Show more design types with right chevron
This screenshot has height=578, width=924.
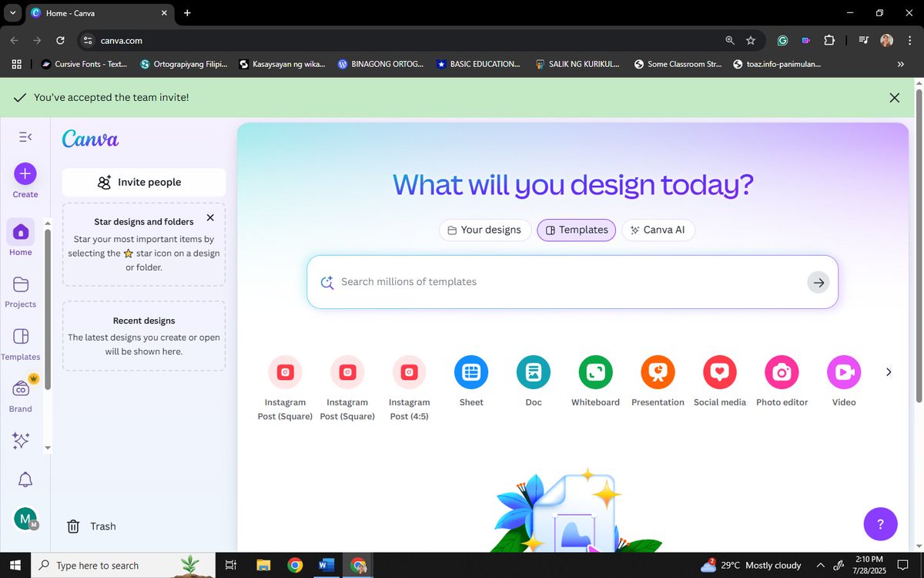[889, 372]
